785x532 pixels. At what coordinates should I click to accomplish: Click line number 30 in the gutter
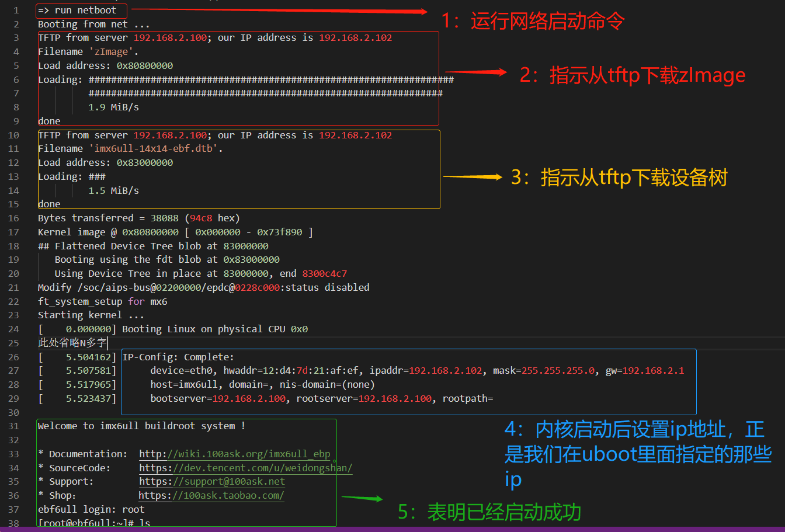click(x=14, y=412)
